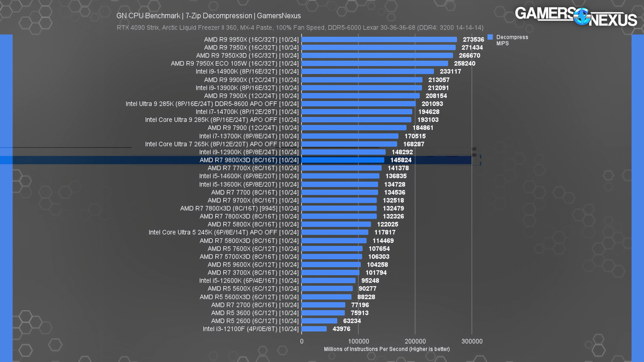Select the 'Intel i5-14600K (6P/8E/20T)' label
The height and width of the screenshot is (362, 644).
tap(249, 176)
